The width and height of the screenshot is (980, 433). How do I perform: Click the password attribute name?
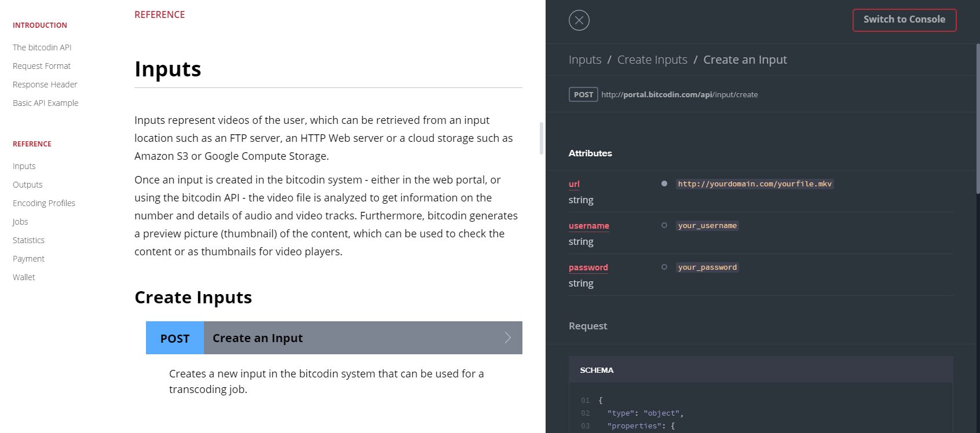pos(588,267)
